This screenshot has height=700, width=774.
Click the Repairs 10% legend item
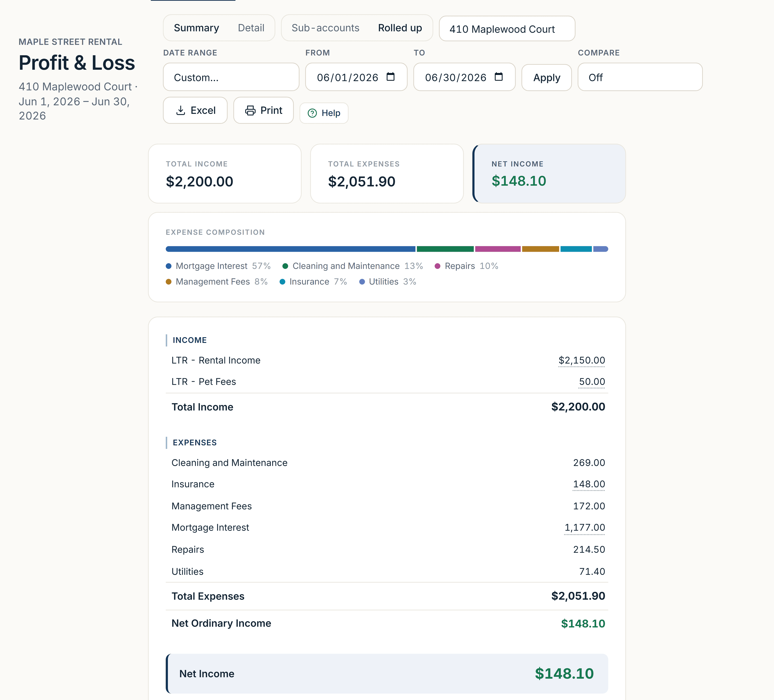click(x=466, y=266)
